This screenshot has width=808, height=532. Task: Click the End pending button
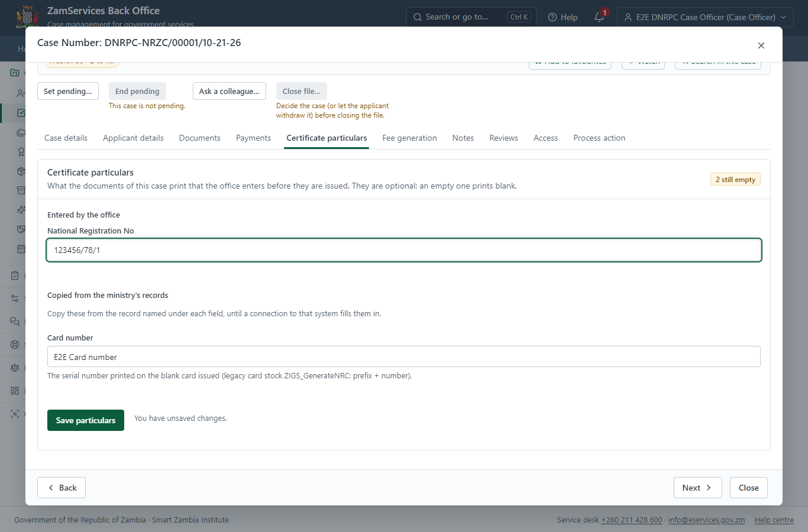137,91
